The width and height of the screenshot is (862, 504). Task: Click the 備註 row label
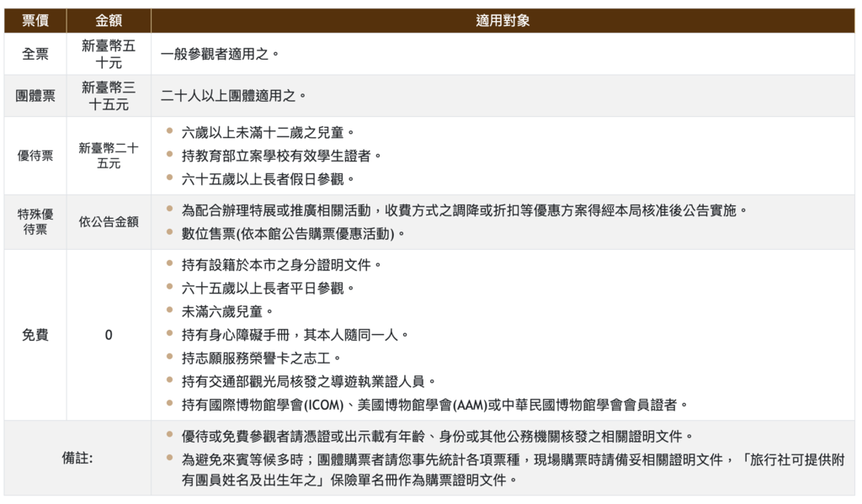tap(77, 458)
